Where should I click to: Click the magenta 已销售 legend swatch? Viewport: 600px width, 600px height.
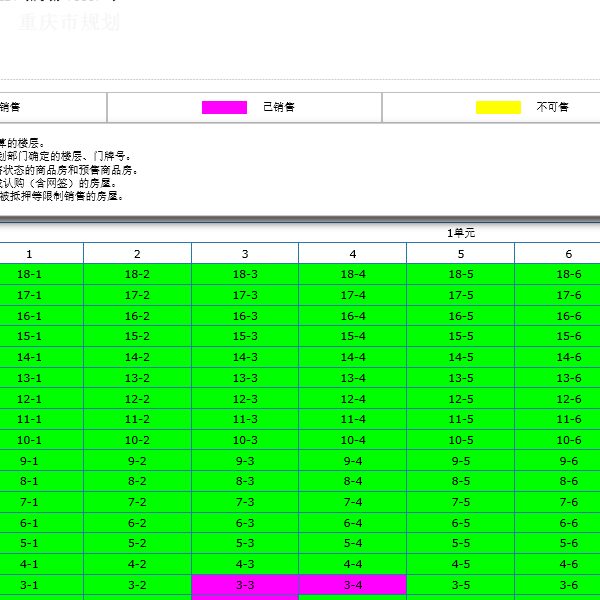224,107
